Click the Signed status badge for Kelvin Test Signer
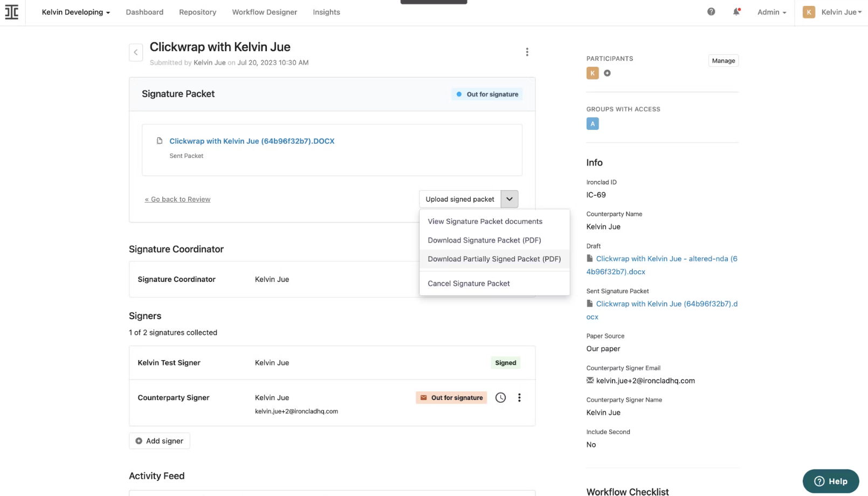 [506, 363]
